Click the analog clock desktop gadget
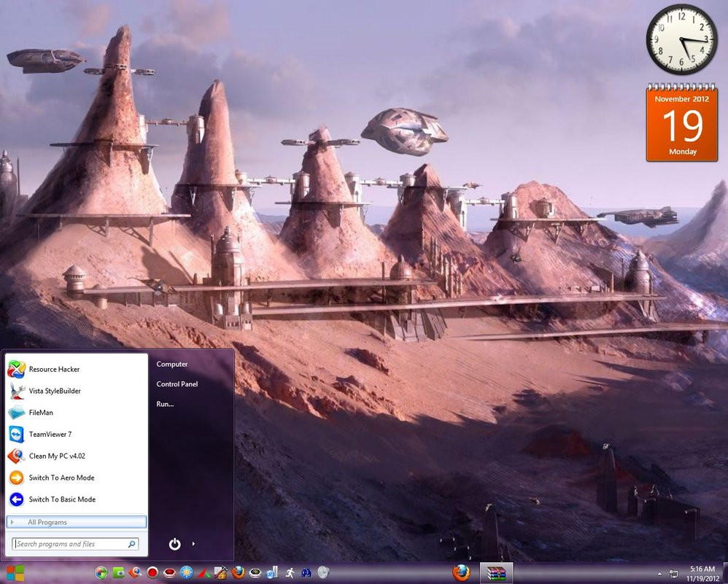The image size is (728, 584). click(x=681, y=39)
